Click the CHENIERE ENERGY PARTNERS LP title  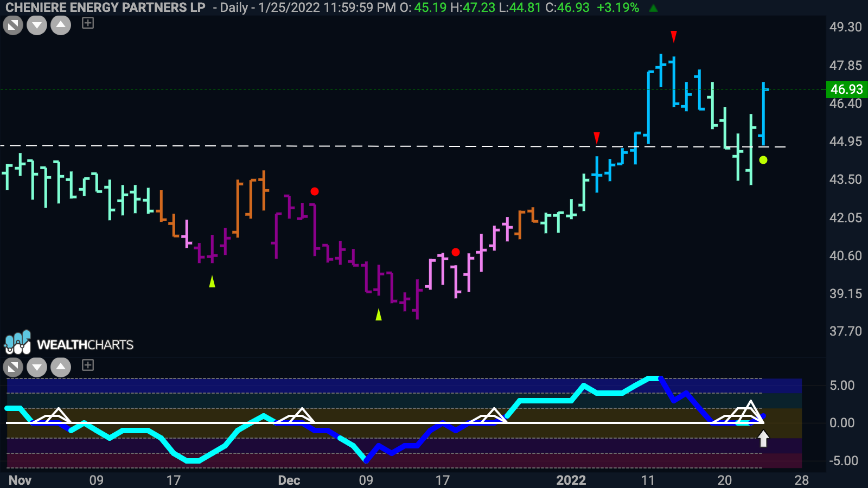click(x=105, y=8)
